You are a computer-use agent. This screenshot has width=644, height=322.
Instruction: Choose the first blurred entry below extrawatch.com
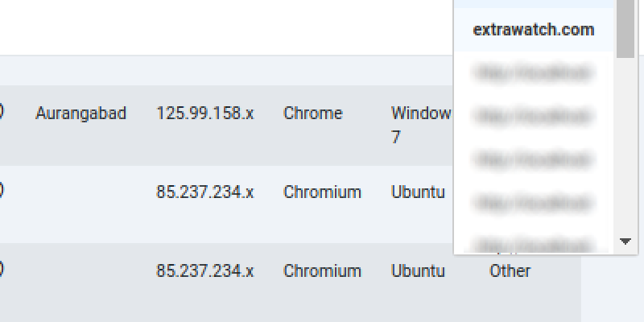[534, 72]
